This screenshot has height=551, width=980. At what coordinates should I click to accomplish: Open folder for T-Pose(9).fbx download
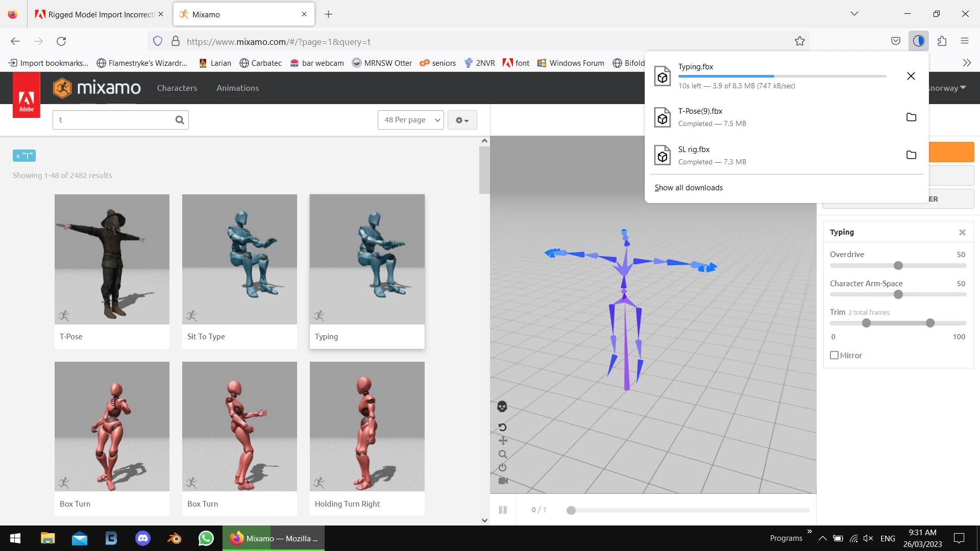click(911, 117)
